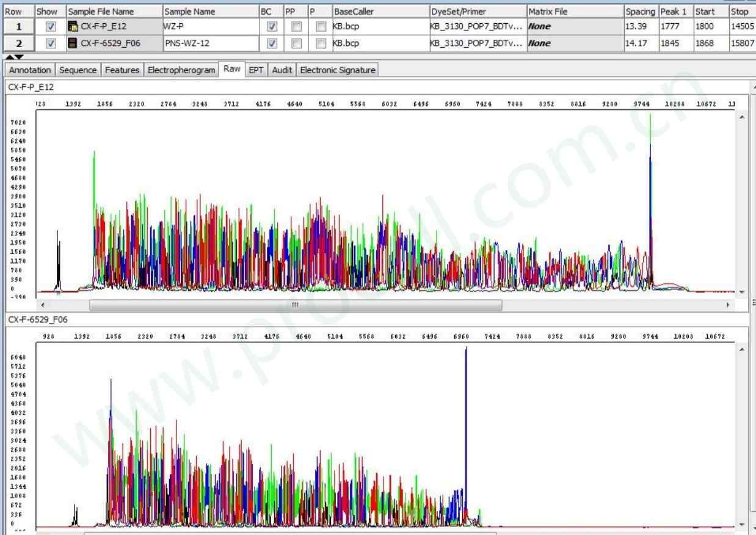Screen dimensions: 756x535
Task: Click the Stop value 14505
Action: (742, 27)
